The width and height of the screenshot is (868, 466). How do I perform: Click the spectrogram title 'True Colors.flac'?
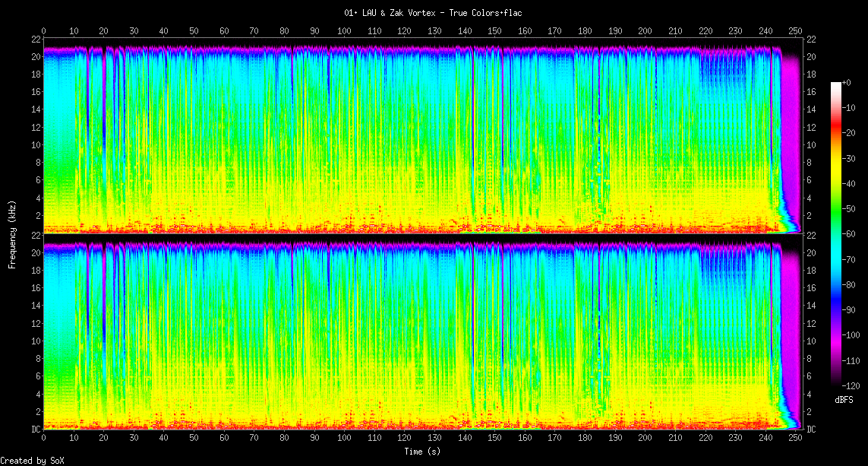tap(433, 13)
